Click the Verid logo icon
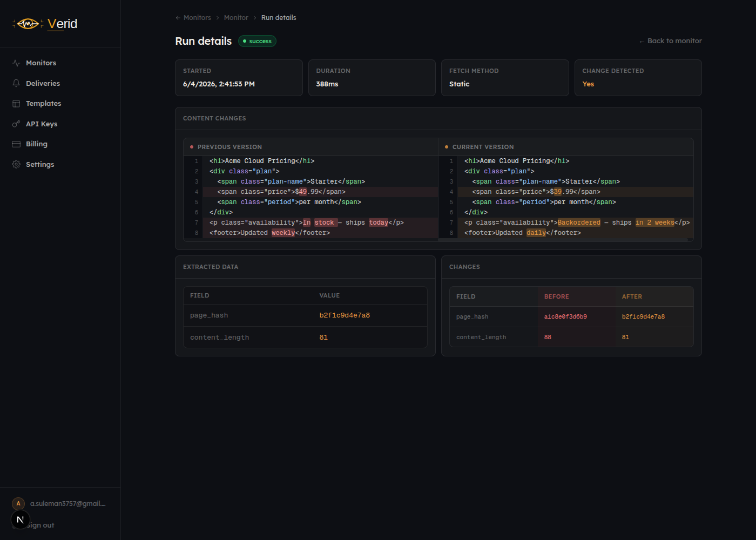Viewport: 756px width, 540px height. (28, 24)
